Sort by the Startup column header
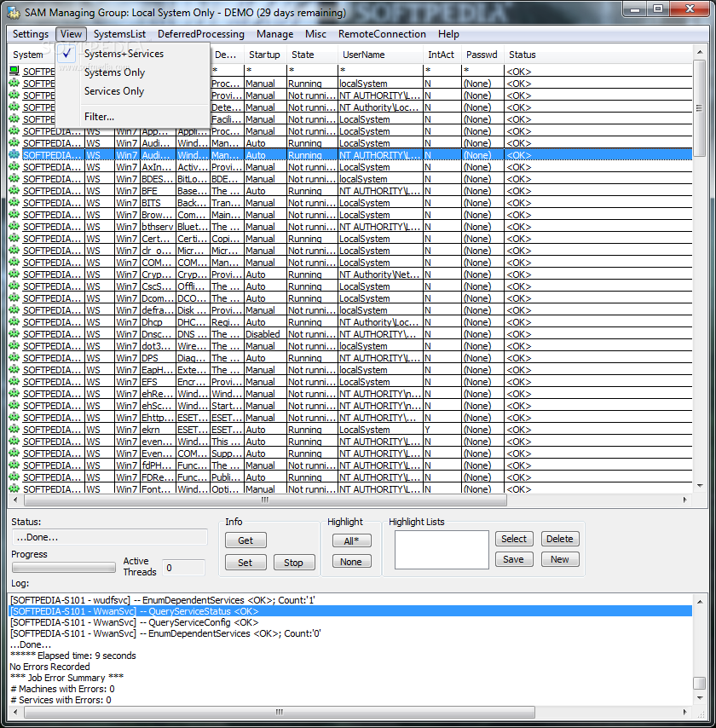Image resolution: width=716 pixels, height=728 pixels. click(265, 55)
